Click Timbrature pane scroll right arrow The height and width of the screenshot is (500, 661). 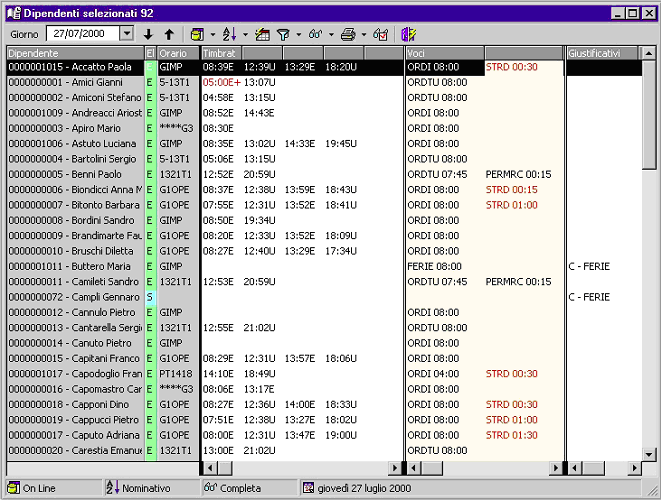[395, 468]
